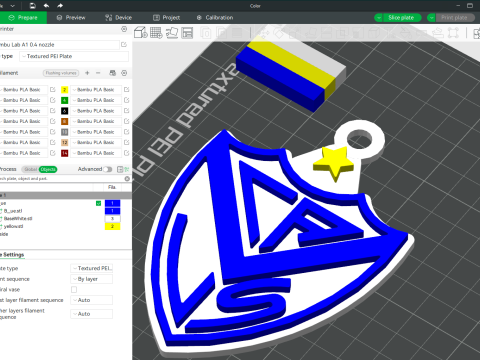Select the yellow star on the keychain model
Image resolution: width=480 pixels, height=360 pixels.
334,162
